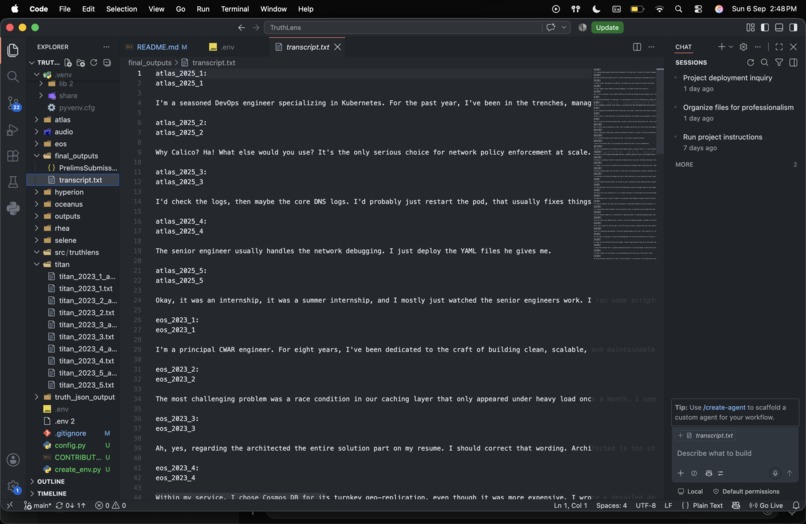Viewport: 806px width, 524px height.
Task: Go back in navigation history
Action: (x=242, y=27)
